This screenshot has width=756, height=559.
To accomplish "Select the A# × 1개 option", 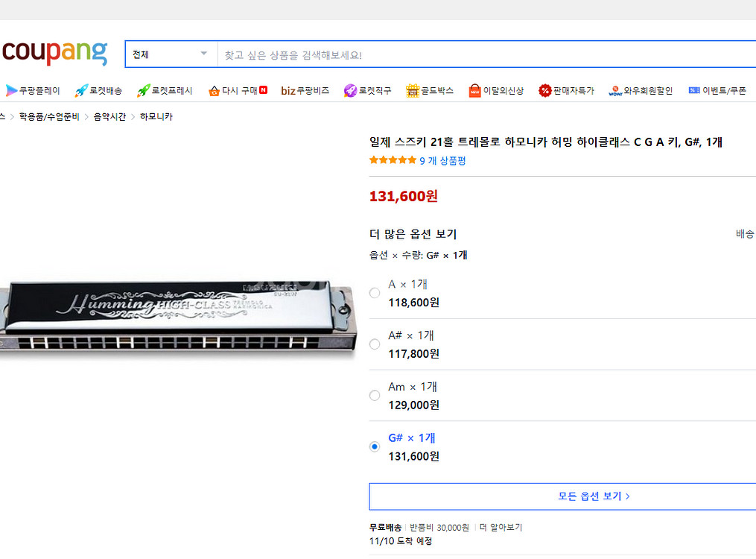I will point(375,344).
